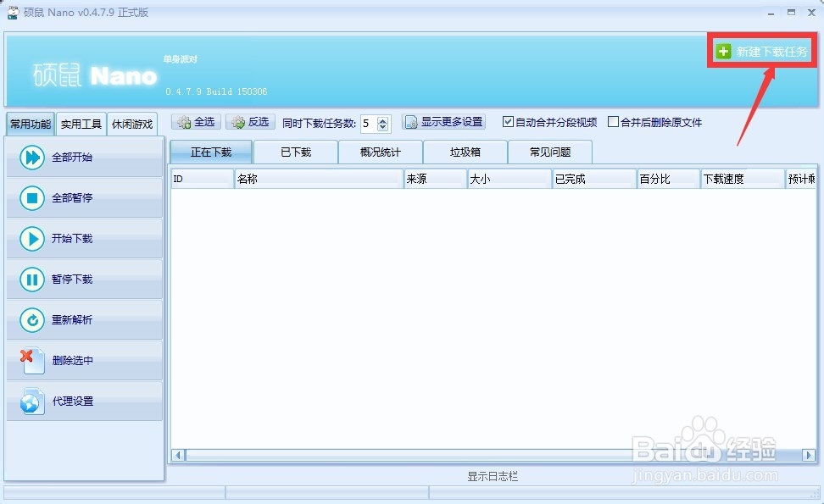Screen dimensions: 824x504
Task: Focus the 同时下载任务数 number field
Action: coord(369,124)
